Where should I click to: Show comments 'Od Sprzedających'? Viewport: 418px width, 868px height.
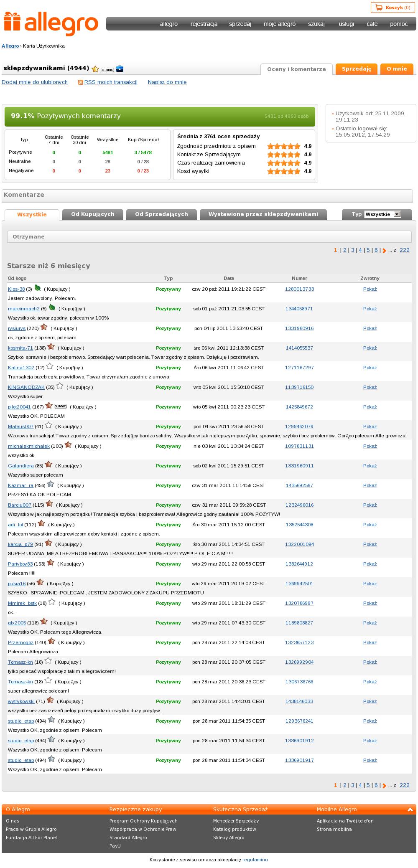161,214
